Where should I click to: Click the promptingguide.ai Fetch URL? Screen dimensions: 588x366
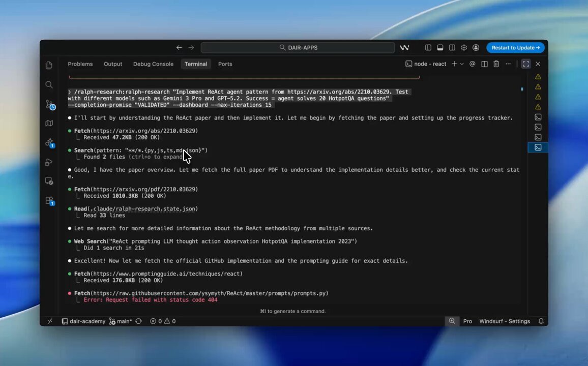click(166, 274)
